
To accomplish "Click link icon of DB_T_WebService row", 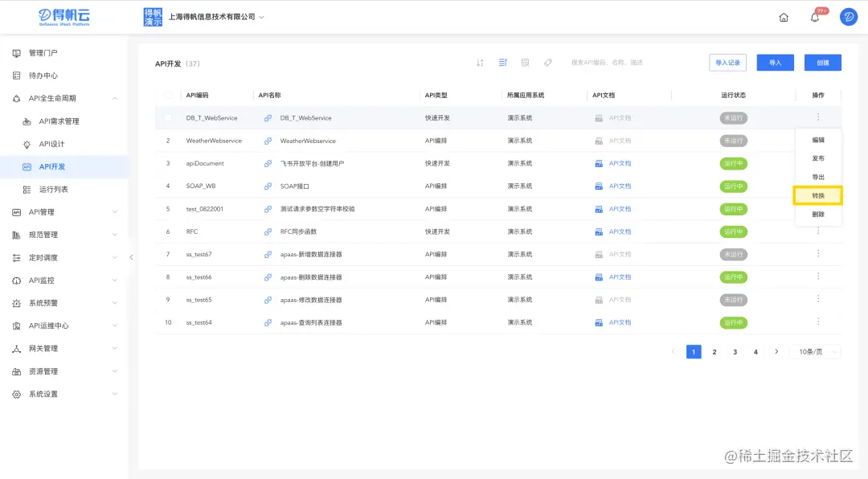I will (x=268, y=118).
